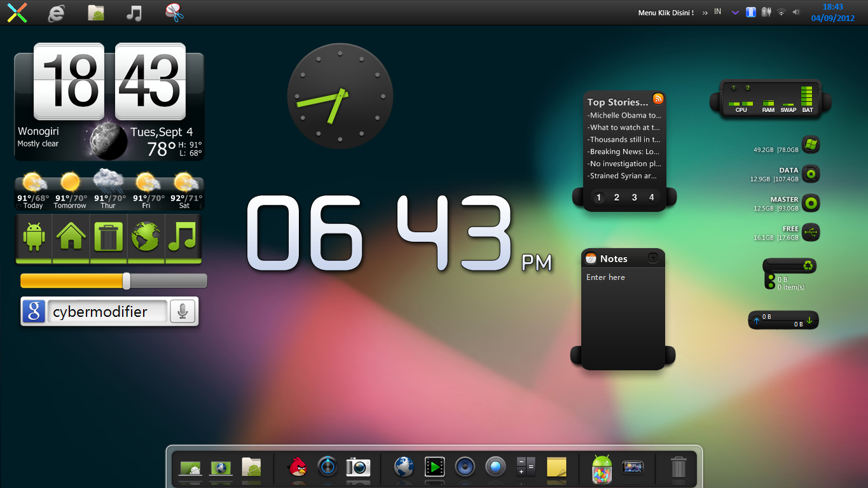Open the 'No investigation pl...' story
Viewport: 868px width, 488px height.
click(x=624, y=164)
